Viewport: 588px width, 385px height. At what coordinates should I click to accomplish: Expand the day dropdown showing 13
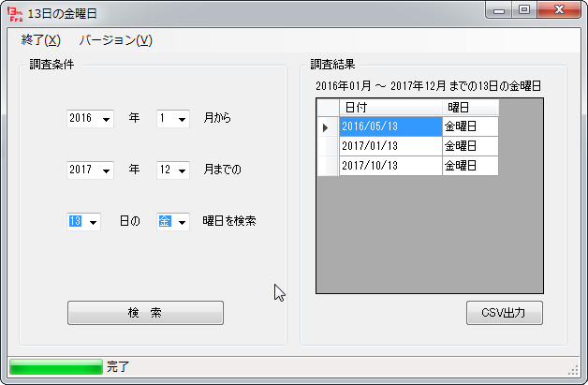(93, 222)
